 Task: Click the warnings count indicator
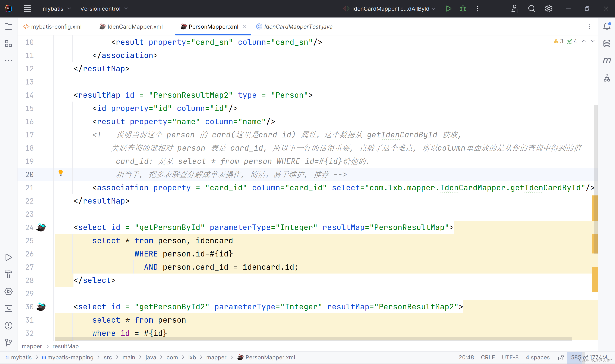coord(558,41)
